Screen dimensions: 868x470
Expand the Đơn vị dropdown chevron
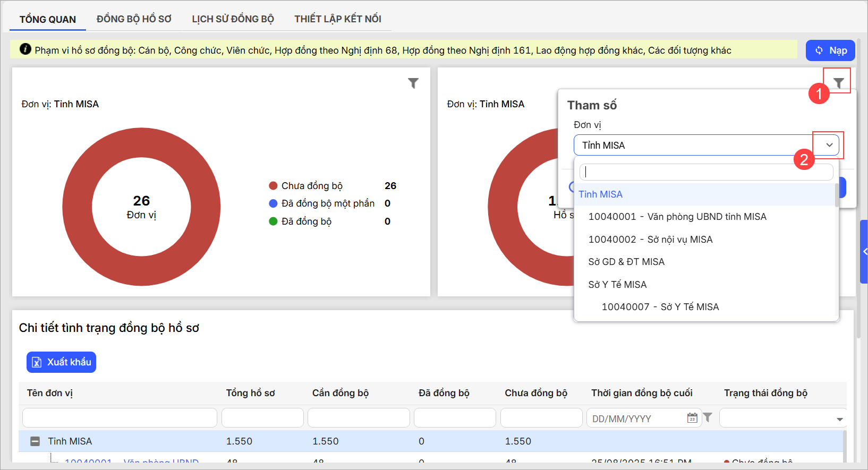[x=829, y=145]
